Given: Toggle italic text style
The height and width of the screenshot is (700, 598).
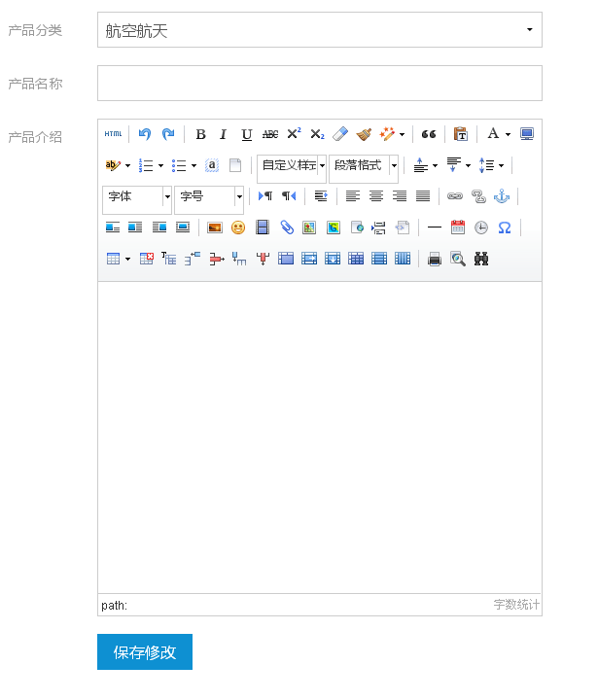Looking at the screenshot, I should pyautogui.click(x=223, y=134).
